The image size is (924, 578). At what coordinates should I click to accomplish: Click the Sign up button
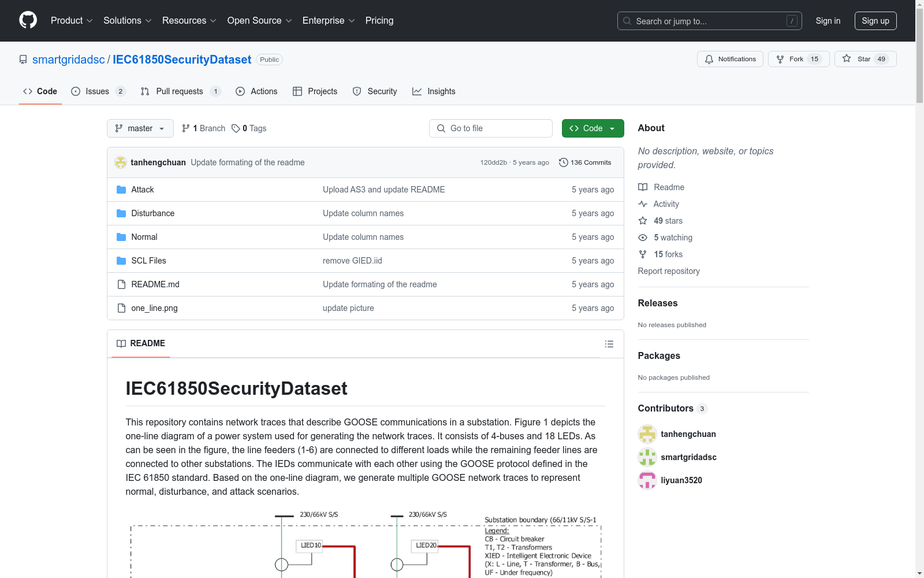pos(875,21)
